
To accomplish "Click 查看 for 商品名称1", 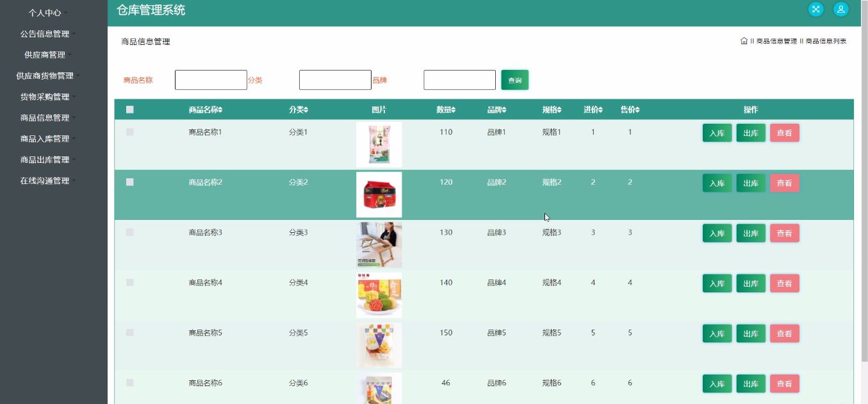I will tap(785, 133).
